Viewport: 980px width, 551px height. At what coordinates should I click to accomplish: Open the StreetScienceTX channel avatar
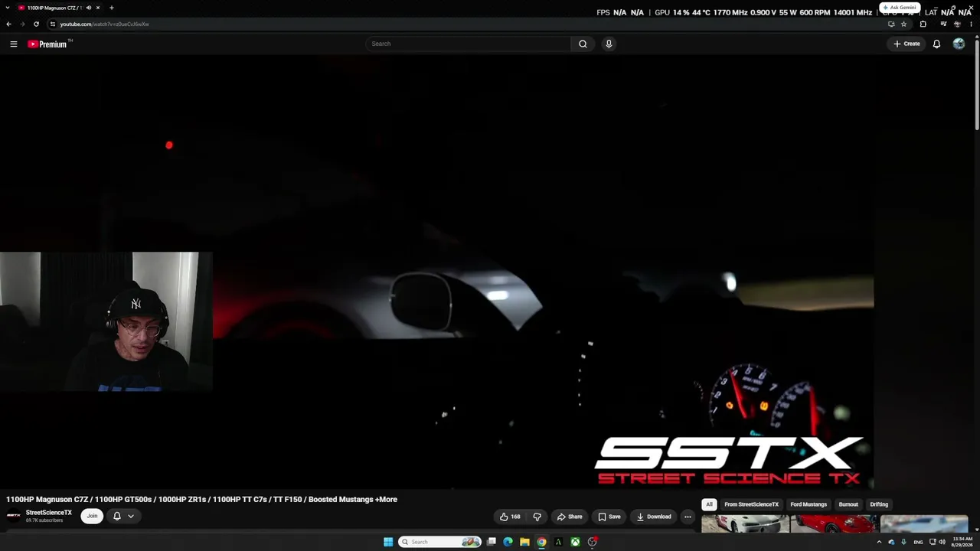tap(14, 516)
